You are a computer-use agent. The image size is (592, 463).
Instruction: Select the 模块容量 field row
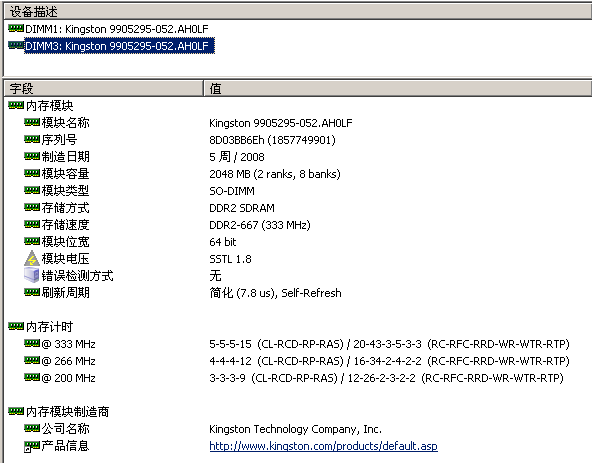tap(298, 174)
